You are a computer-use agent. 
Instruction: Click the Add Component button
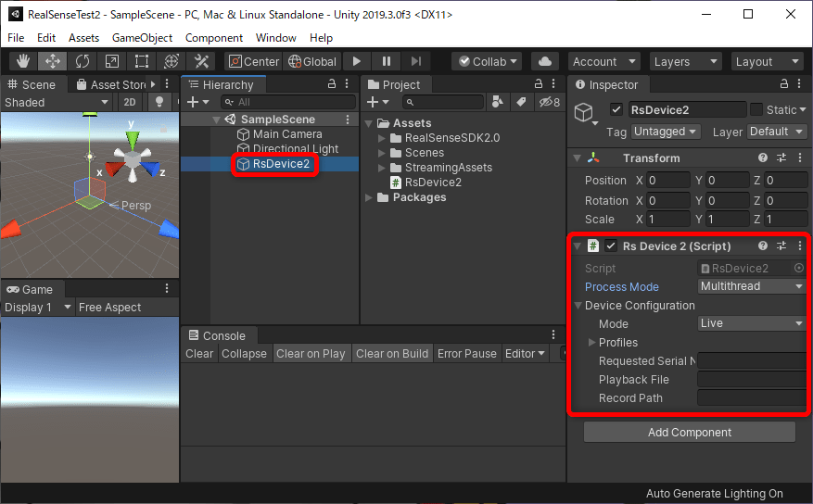(x=689, y=432)
